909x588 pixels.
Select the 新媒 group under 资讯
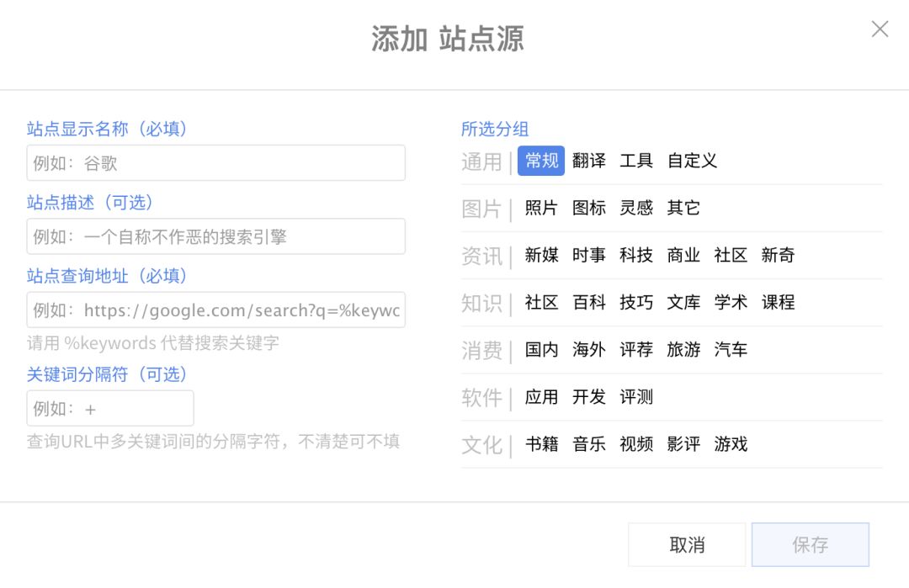[541, 255]
